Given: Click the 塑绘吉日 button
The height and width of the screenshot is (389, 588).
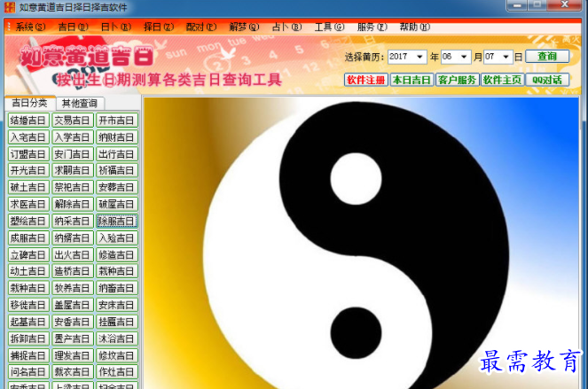Looking at the screenshot, I should point(28,222).
